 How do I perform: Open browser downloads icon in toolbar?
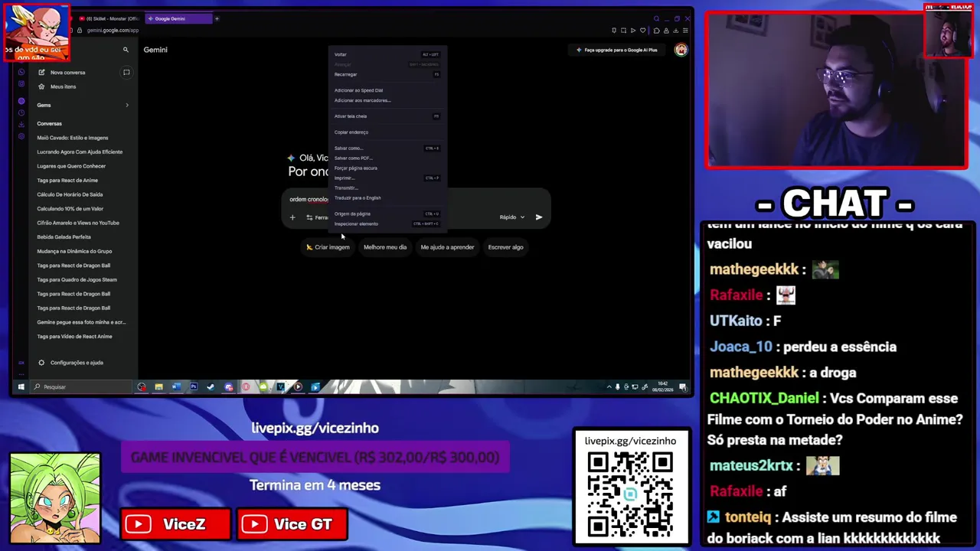[675, 31]
